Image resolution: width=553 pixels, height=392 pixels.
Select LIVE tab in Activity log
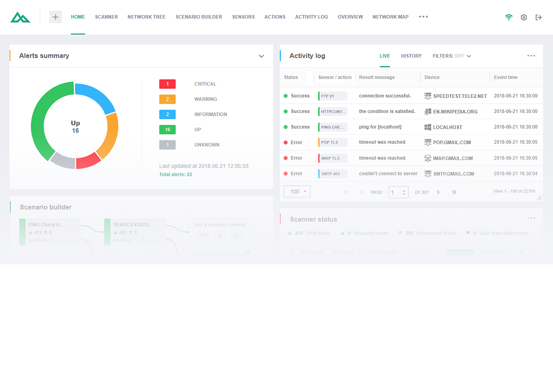385,56
